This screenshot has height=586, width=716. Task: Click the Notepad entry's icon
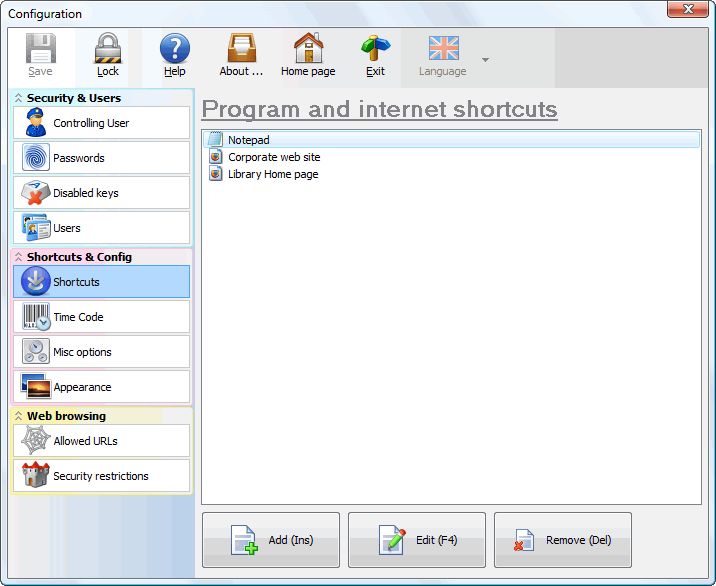pos(215,139)
